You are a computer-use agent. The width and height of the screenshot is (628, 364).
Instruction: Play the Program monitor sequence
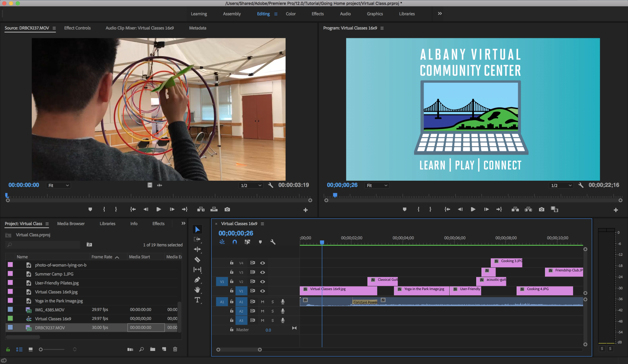tap(473, 209)
